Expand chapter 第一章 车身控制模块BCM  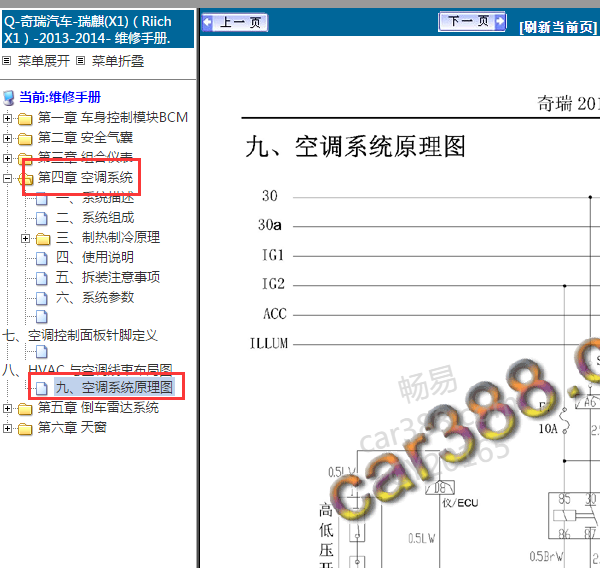(7, 118)
